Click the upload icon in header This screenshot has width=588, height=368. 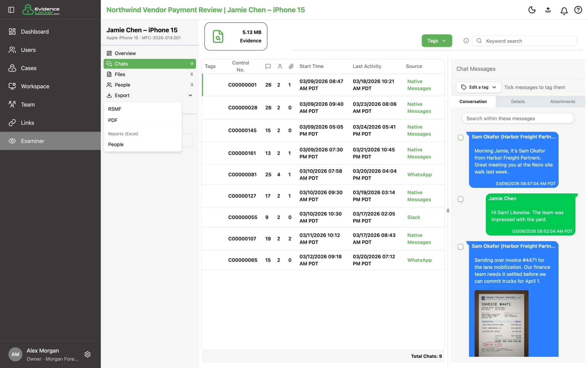point(548,10)
